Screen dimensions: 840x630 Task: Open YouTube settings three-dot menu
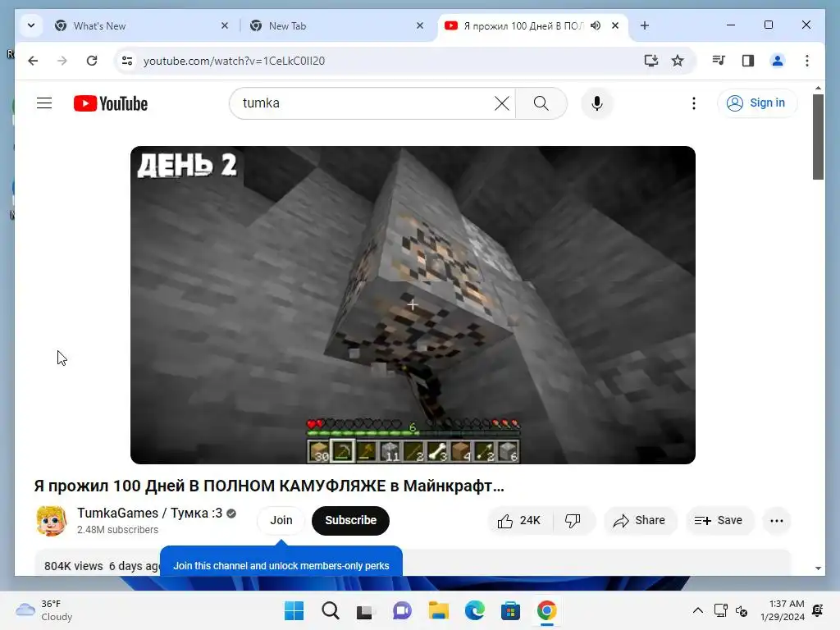(694, 103)
